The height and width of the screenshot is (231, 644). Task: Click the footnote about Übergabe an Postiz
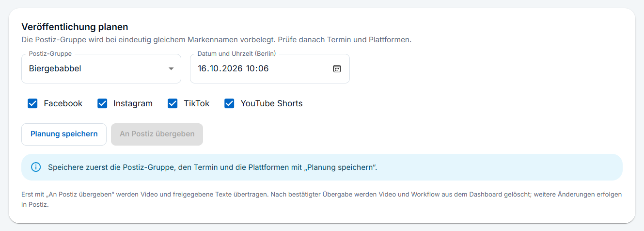click(x=322, y=199)
